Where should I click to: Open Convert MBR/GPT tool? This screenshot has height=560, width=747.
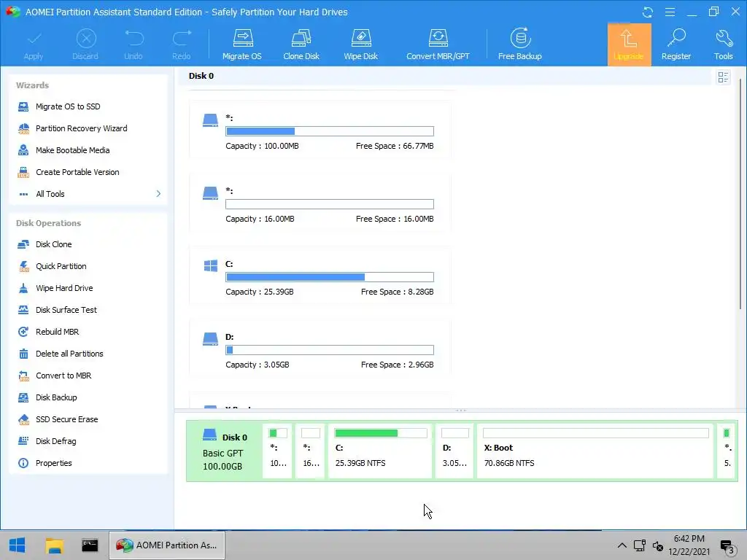coord(438,44)
